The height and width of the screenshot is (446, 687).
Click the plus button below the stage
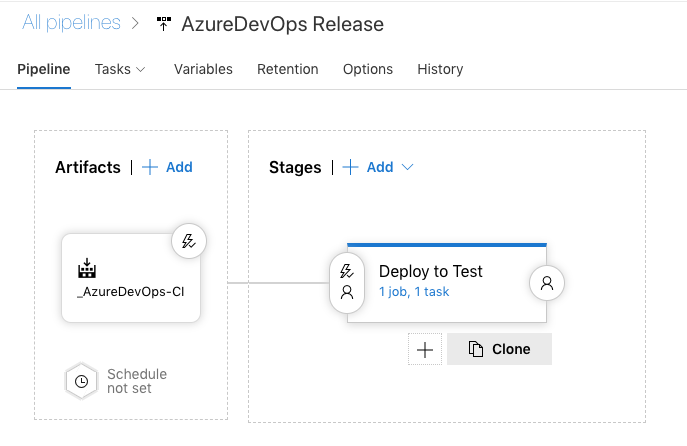click(425, 349)
